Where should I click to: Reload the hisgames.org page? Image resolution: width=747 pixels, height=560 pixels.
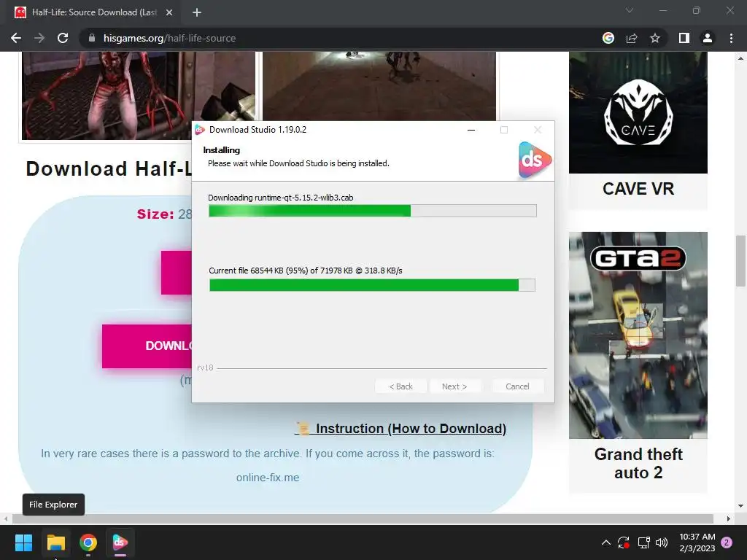[x=63, y=38]
